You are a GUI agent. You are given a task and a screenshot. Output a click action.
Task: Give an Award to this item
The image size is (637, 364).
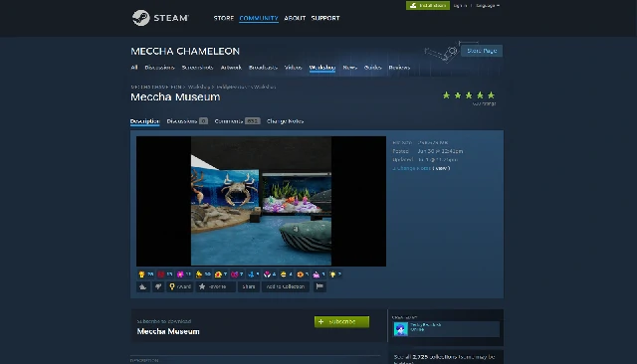point(180,286)
